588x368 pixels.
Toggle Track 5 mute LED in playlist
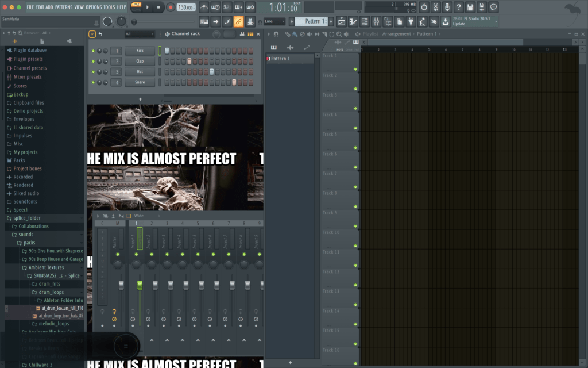[x=355, y=148]
